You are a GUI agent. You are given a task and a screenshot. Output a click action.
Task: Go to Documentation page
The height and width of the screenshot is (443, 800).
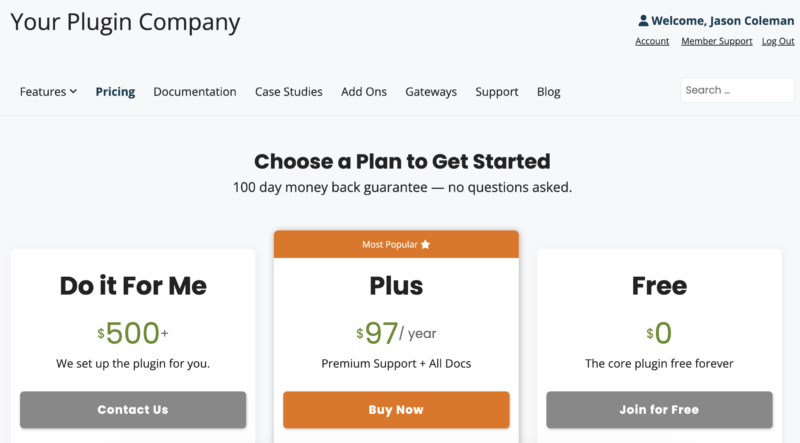tap(195, 91)
